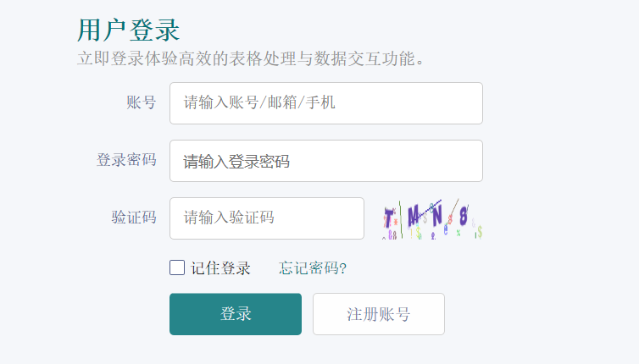Click the 注册账号 button

378,314
